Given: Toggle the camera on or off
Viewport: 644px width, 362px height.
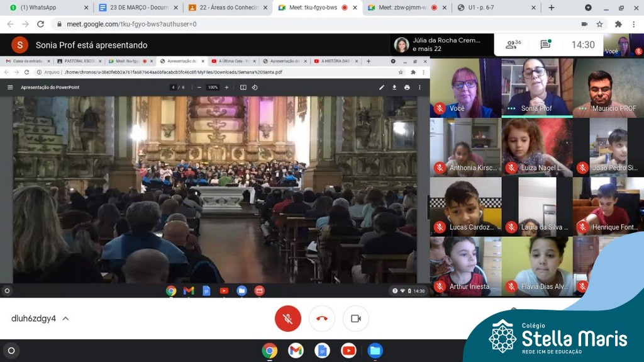Looking at the screenshot, I should [x=355, y=319].
